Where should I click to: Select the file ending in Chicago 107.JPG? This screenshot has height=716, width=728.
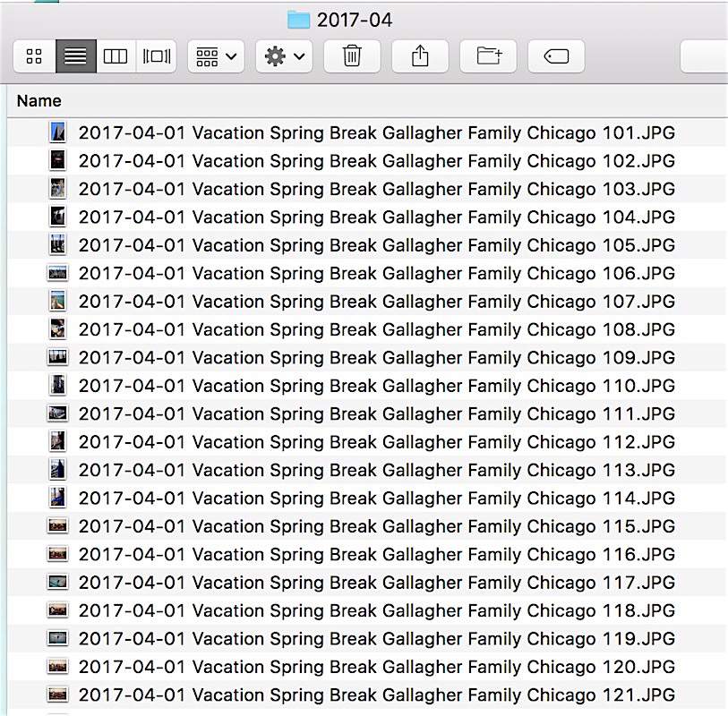pyautogui.click(x=367, y=301)
